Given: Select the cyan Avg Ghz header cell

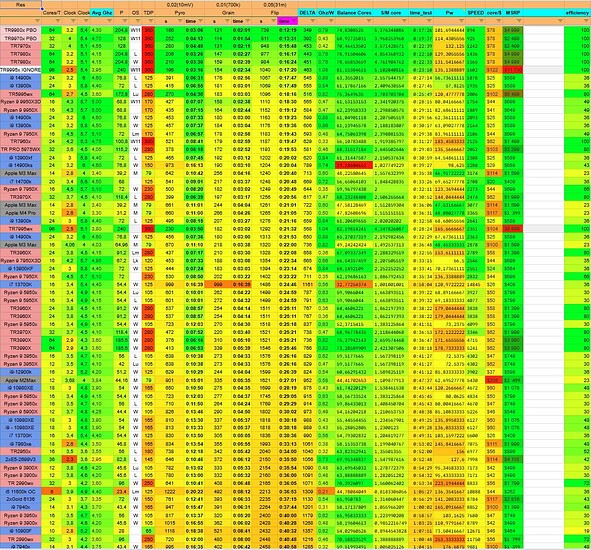Looking at the screenshot, I should [102, 13].
